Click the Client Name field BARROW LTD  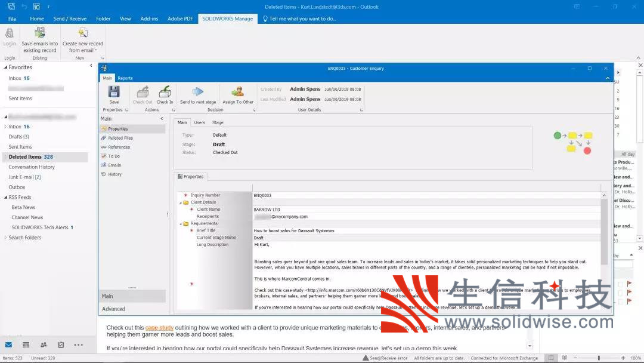pyautogui.click(x=427, y=210)
